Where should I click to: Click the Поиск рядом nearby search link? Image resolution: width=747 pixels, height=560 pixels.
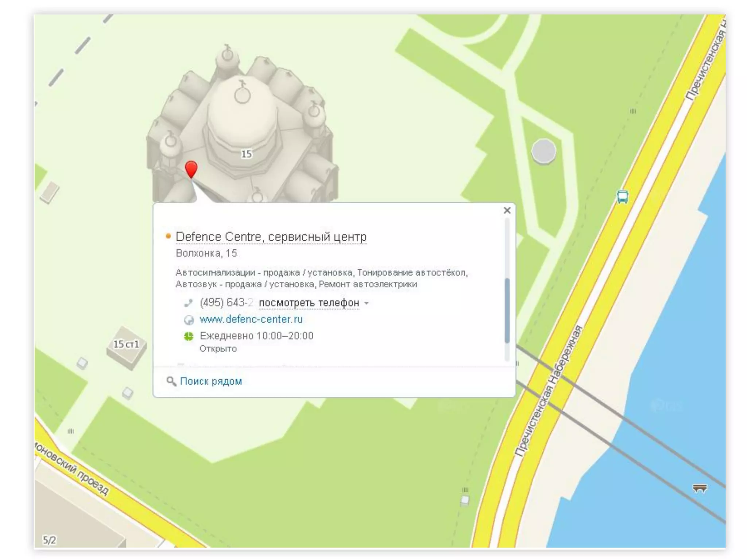coord(211,381)
